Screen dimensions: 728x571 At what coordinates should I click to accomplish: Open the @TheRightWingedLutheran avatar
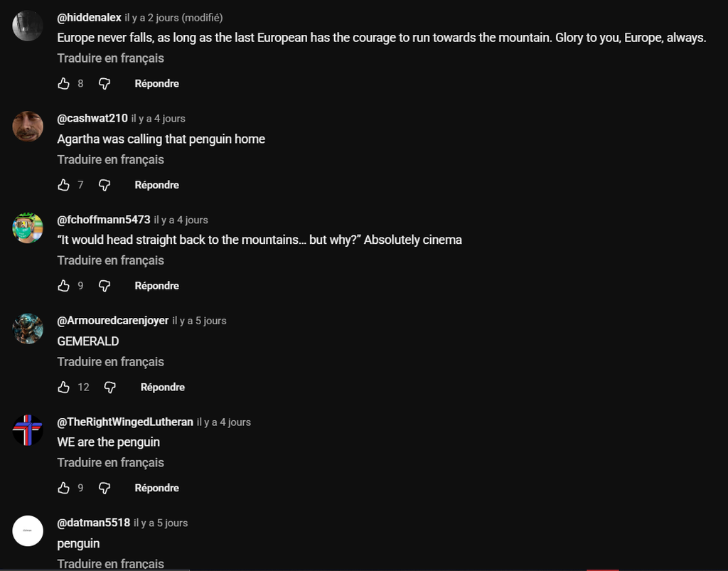pyautogui.click(x=28, y=430)
